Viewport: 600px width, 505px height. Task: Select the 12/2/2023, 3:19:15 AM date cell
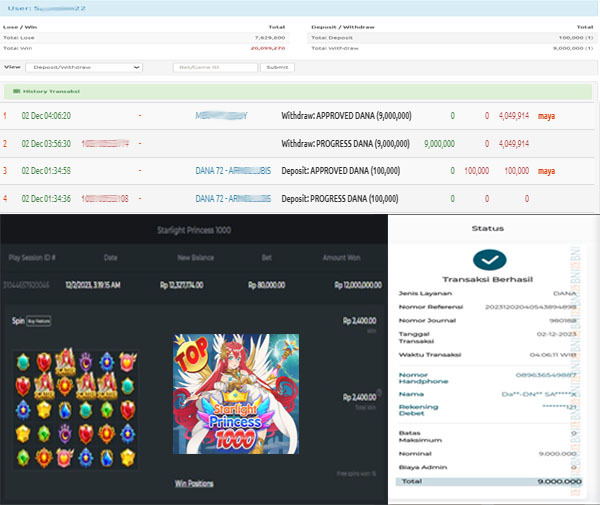(x=93, y=285)
